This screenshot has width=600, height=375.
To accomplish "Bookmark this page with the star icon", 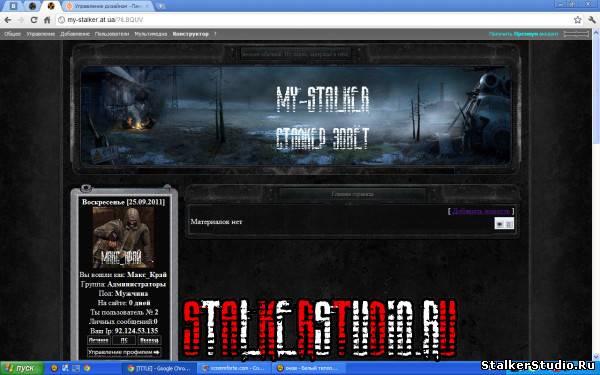I will coord(578,20).
